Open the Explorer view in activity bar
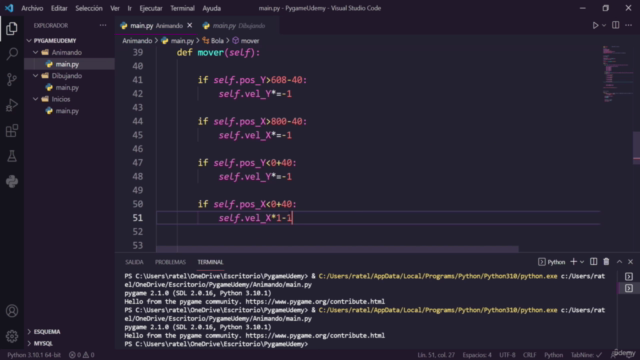 [x=12, y=28]
